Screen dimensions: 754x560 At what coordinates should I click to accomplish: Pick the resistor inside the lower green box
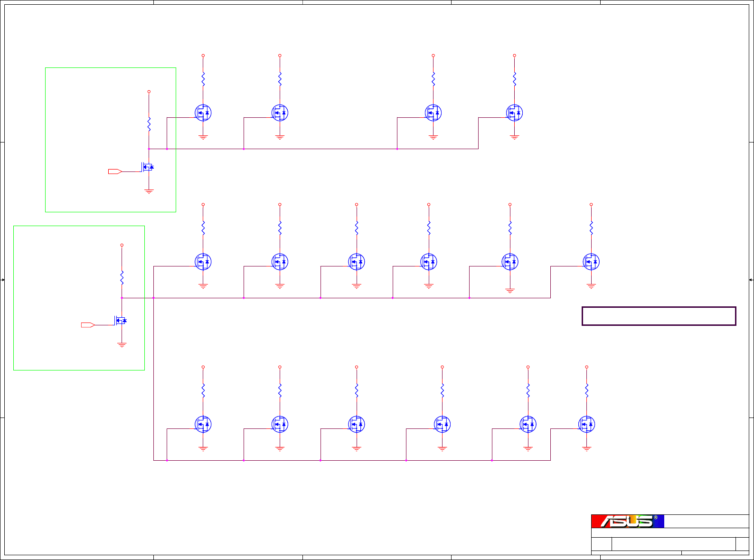[x=122, y=278]
